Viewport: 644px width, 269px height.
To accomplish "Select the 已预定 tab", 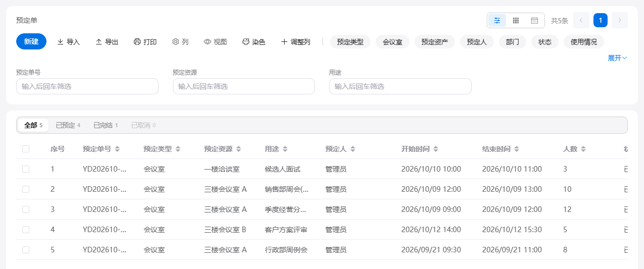I will (x=68, y=125).
